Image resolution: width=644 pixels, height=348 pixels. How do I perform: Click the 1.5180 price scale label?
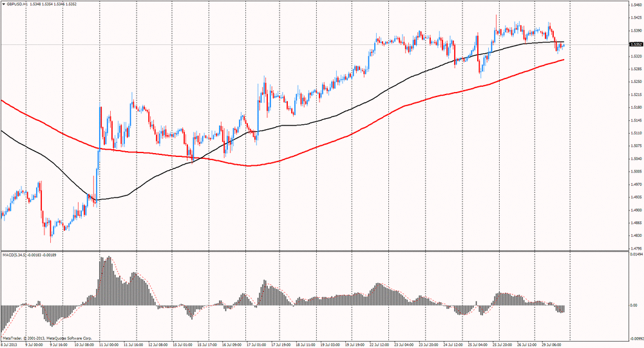pos(636,107)
